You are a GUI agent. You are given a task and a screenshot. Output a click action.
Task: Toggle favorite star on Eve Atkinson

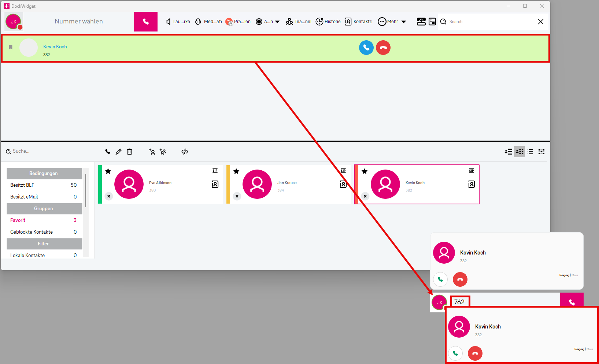[108, 171]
